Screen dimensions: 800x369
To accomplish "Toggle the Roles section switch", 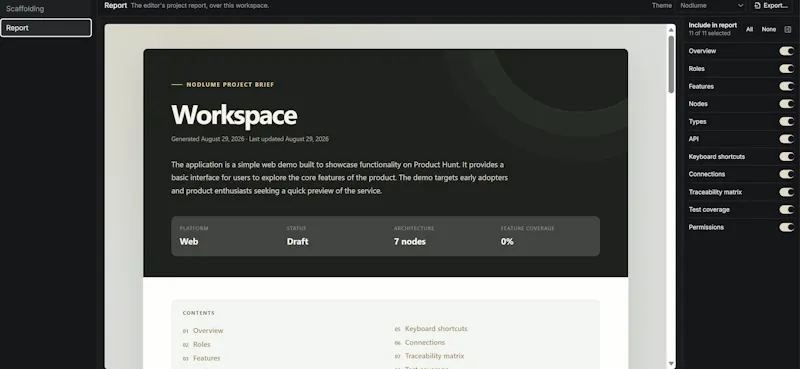I will (x=786, y=68).
